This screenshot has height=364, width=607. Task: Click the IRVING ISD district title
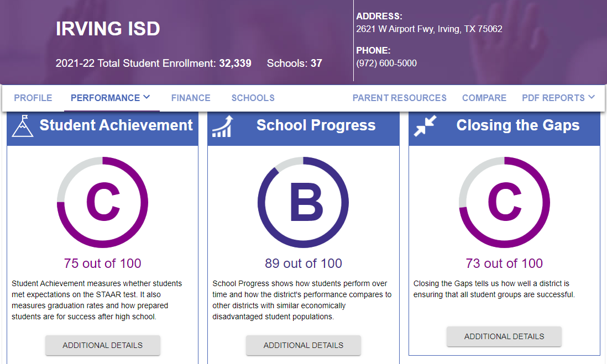coord(108,29)
